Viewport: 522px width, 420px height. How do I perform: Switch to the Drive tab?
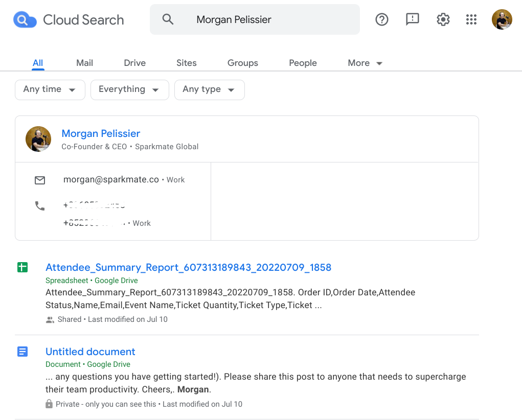click(x=135, y=63)
